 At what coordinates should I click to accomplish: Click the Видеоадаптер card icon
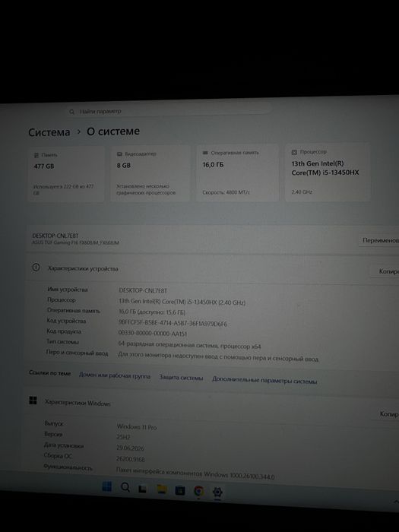pyautogui.click(x=119, y=154)
